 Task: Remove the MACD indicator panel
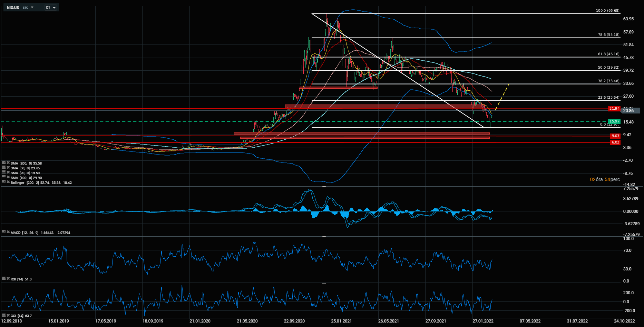(8, 232)
